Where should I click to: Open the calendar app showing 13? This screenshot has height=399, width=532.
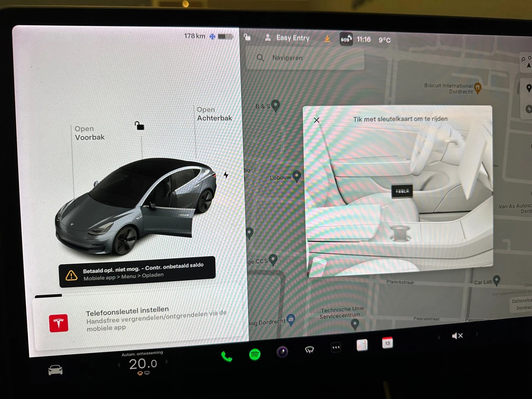pos(387,343)
